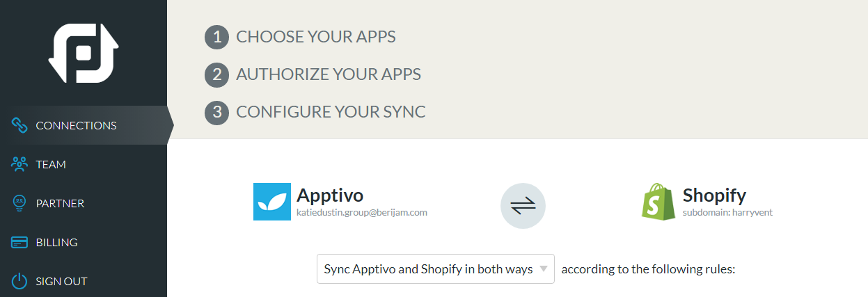Go to step 3 Configure Your Sync
Screen dimensions: 868x297
(315, 112)
